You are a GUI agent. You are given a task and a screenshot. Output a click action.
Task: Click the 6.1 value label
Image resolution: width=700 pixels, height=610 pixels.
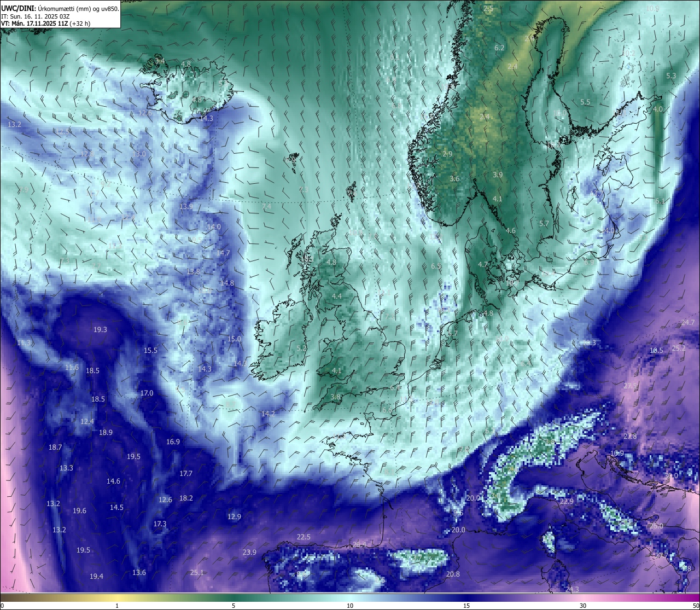coord(660,201)
